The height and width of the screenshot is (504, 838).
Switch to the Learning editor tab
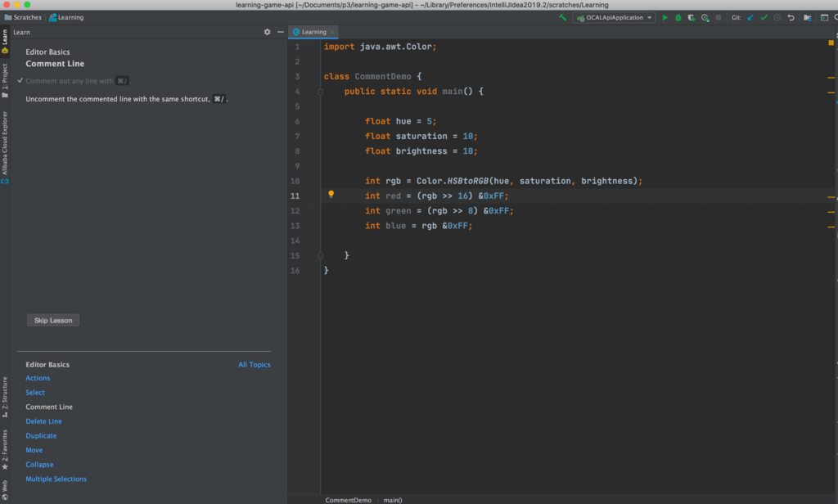pos(313,32)
